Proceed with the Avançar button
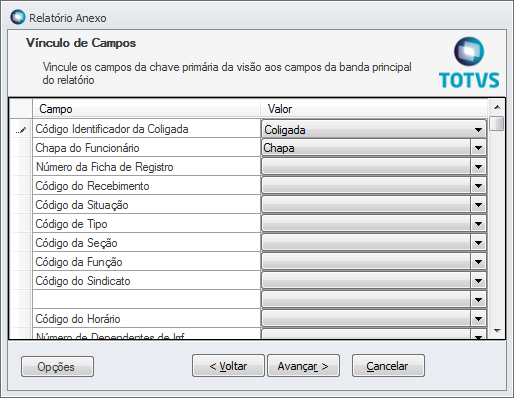This screenshot has width=514, height=398. (303, 366)
